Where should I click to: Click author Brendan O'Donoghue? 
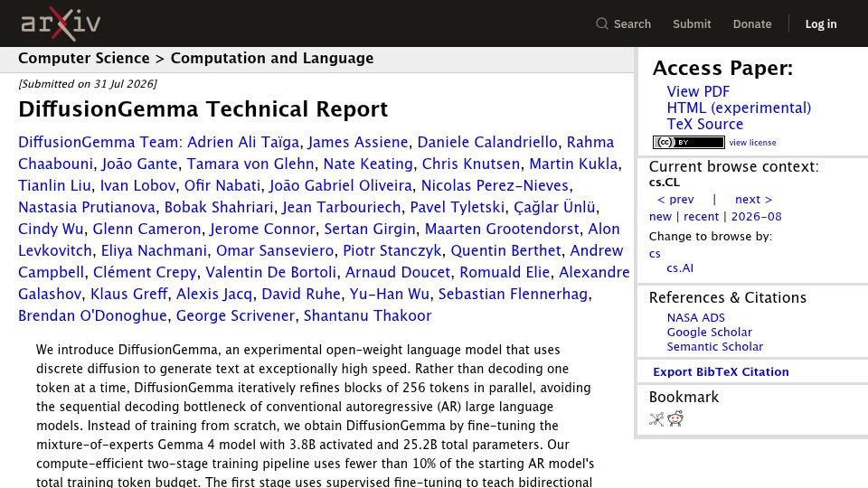[x=92, y=315]
